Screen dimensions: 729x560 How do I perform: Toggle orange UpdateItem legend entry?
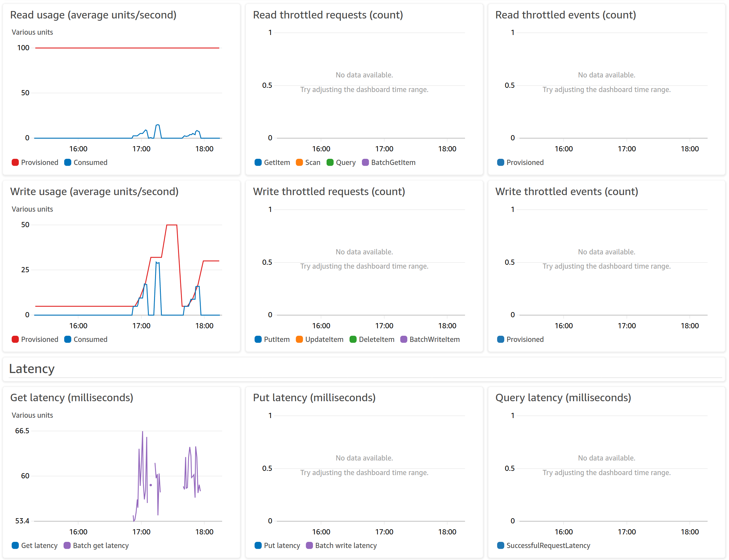click(324, 339)
